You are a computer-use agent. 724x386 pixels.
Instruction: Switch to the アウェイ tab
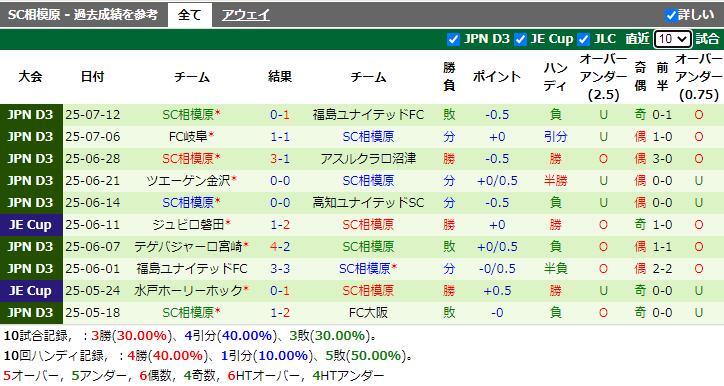[246, 15]
